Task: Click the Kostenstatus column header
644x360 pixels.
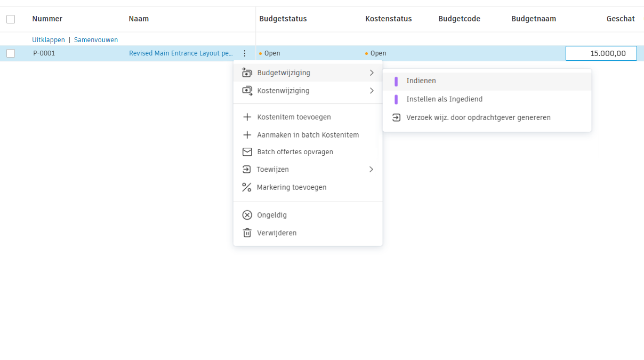Action: tap(389, 19)
